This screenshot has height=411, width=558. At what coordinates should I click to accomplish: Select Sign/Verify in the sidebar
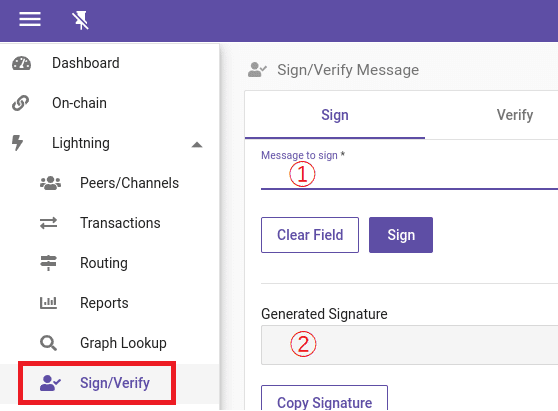[x=97, y=383]
